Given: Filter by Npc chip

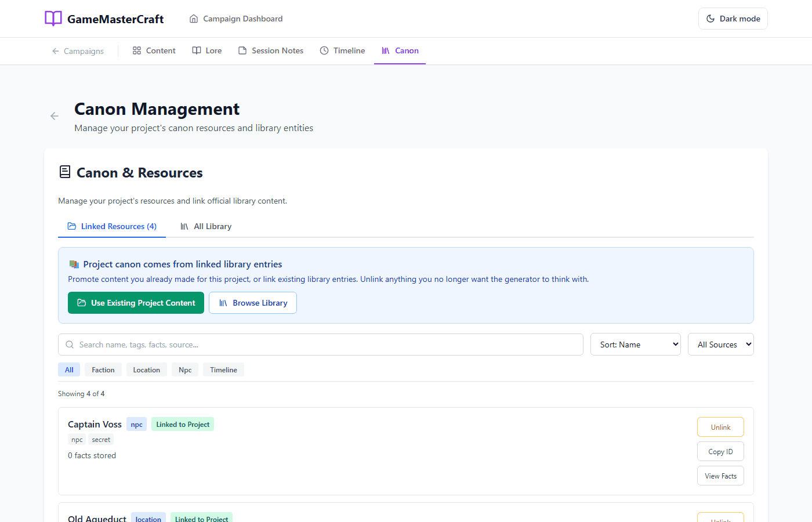Looking at the screenshot, I should [x=185, y=369].
